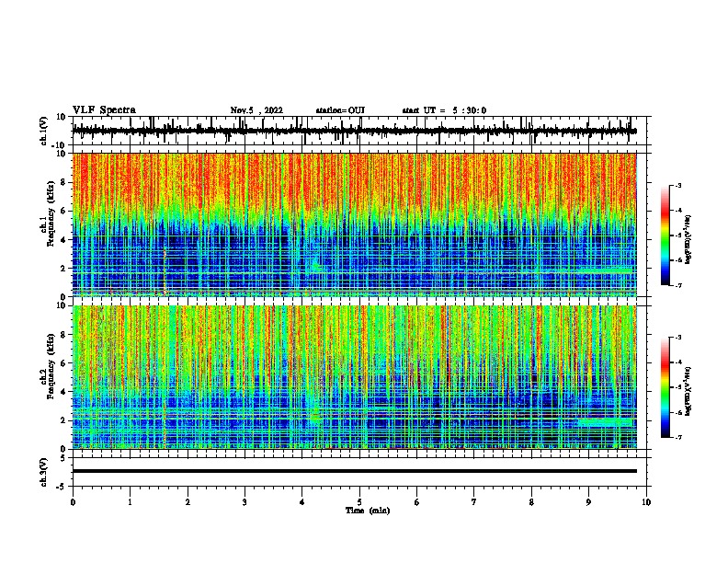Click the "-7" label on ch.1 color bar
728x563 pixels.
click(x=677, y=285)
